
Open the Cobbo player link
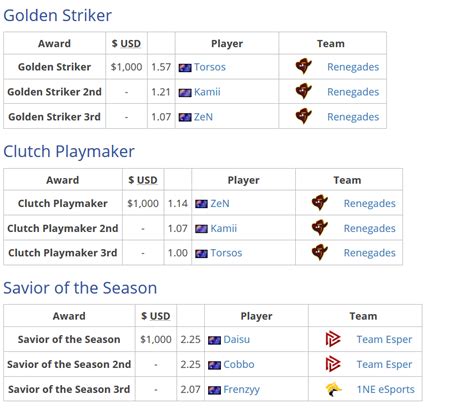point(239,364)
